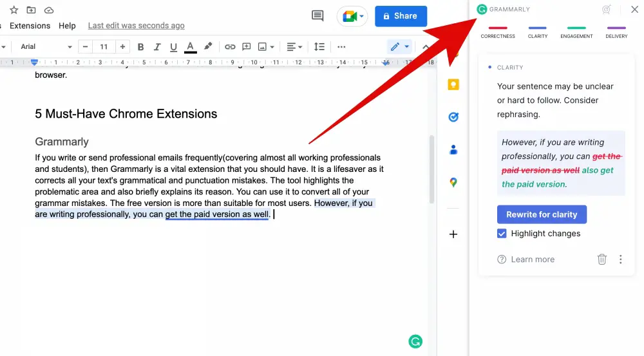Image resolution: width=644 pixels, height=356 pixels.
Task: Toggle bold formatting
Action: click(x=140, y=47)
